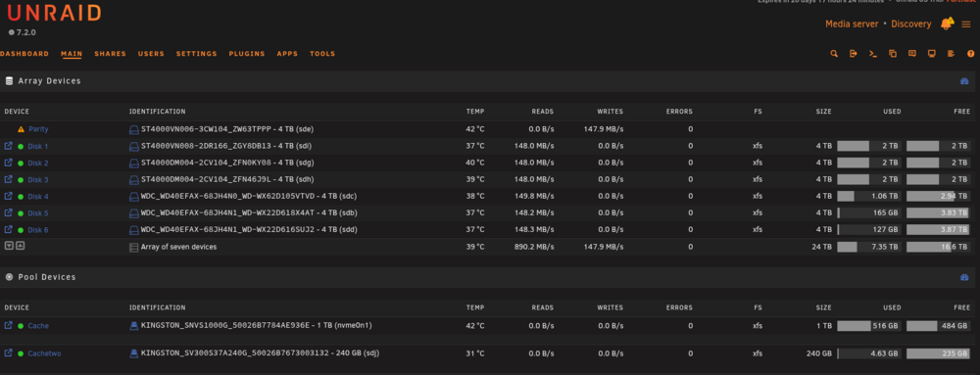Click the WDC_WD40EFAX WD-WX62D105VTVD identification text
Viewport: 980px width, 375px height.
coord(249,196)
